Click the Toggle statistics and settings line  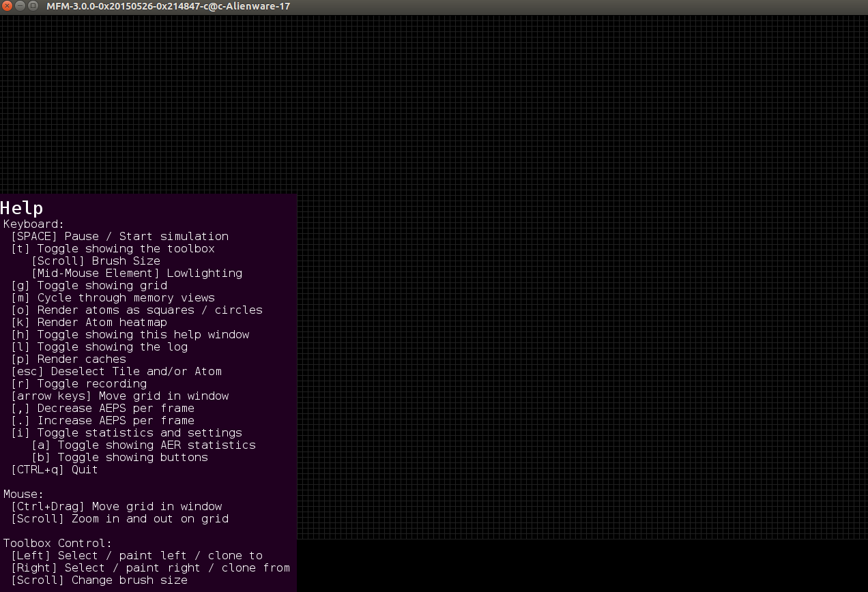pyautogui.click(x=126, y=433)
